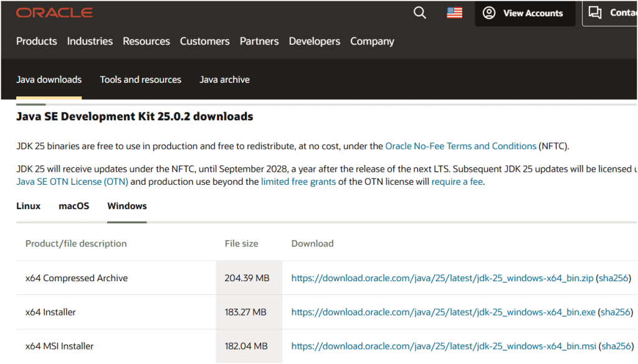This screenshot has height=364, width=638.
Task: Switch to Java archive tab
Action: point(224,80)
